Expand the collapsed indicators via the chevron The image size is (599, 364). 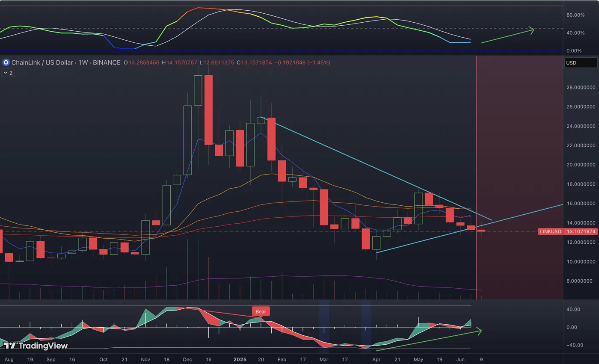7,72
